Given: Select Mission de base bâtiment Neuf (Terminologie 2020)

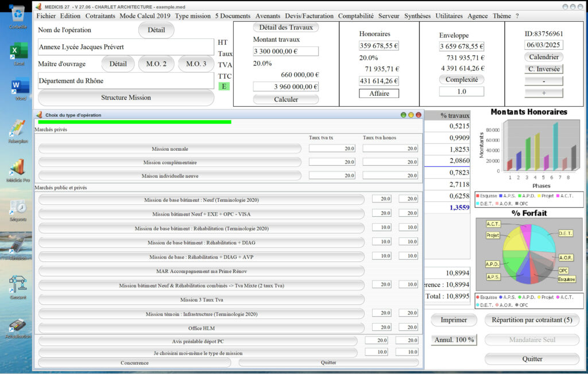Looking at the screenshot, I should tap(202, 200).
